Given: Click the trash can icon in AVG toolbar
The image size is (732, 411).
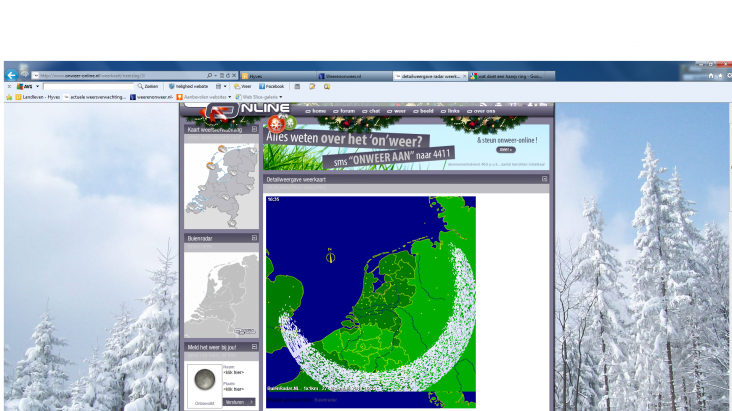Looking at the screenshot, I should click(x=218, y=86).
